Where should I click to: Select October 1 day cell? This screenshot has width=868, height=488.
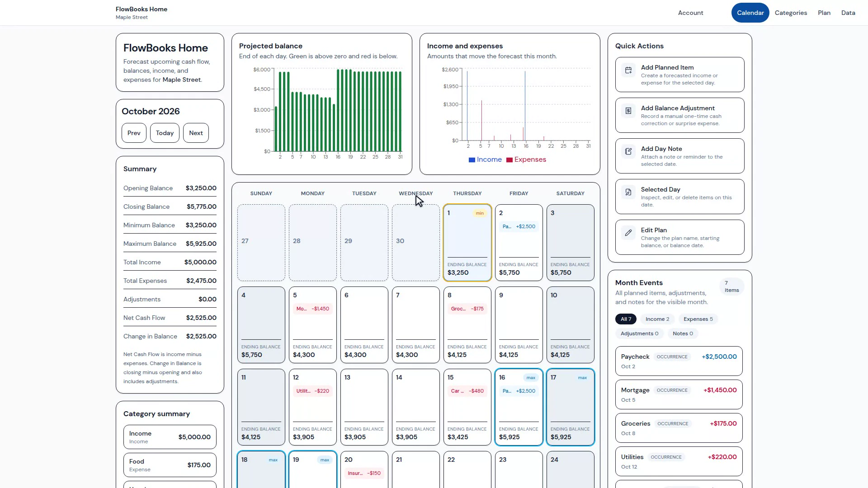point(467,243)
